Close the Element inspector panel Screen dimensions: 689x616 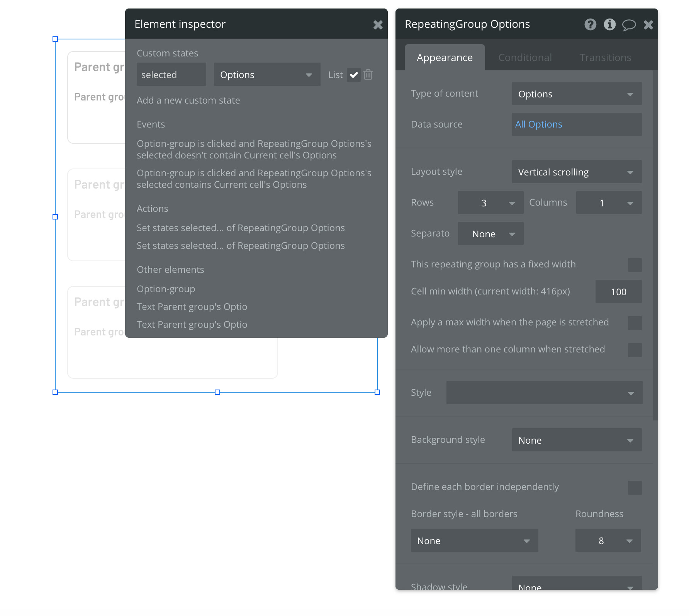pos(378,25)
